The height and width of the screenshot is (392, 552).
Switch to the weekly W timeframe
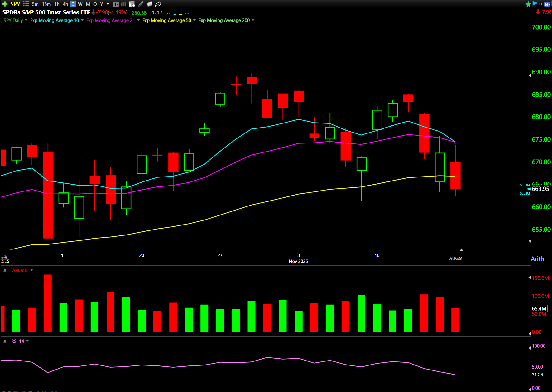(80, 4)
